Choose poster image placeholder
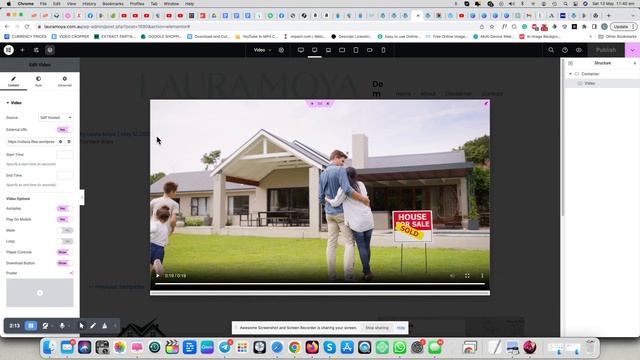Viewport: 640px width, 360px height. [40, 293]
